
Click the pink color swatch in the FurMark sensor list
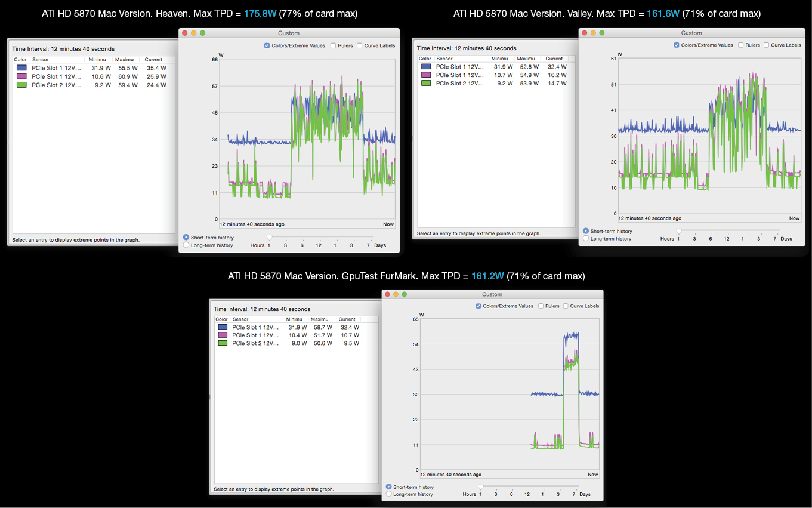pos(223,335)
